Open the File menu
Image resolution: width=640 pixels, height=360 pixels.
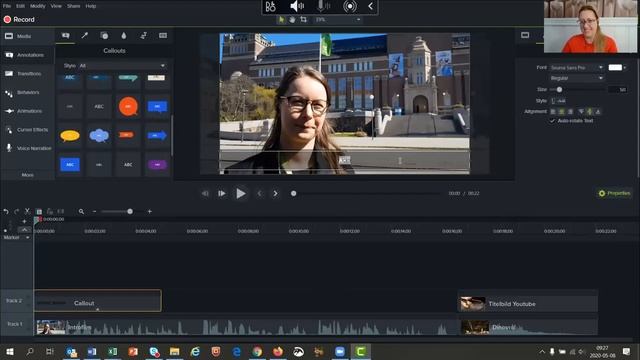point(7,6)
